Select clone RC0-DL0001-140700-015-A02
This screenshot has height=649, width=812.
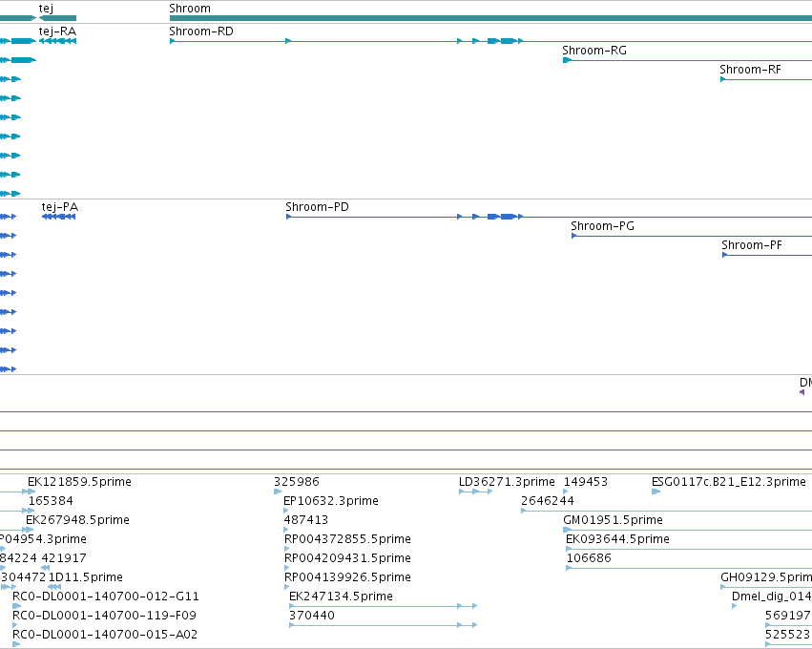pyautogui.click(x=105, y=635)
